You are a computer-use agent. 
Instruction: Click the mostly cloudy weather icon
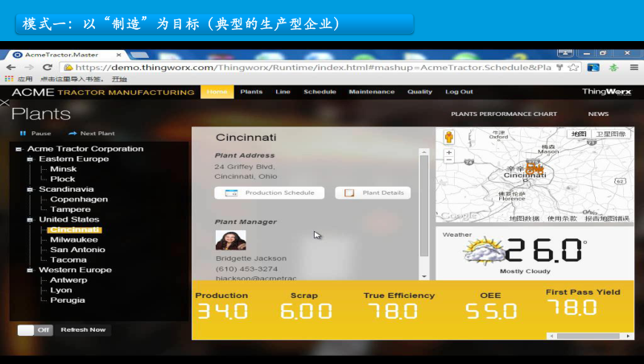pos(485,250)
